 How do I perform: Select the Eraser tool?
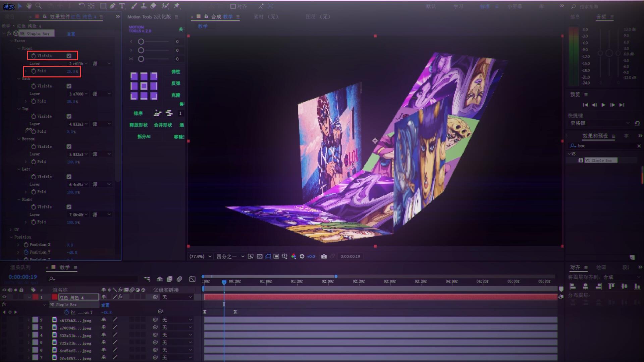click(x=153, y=6)
